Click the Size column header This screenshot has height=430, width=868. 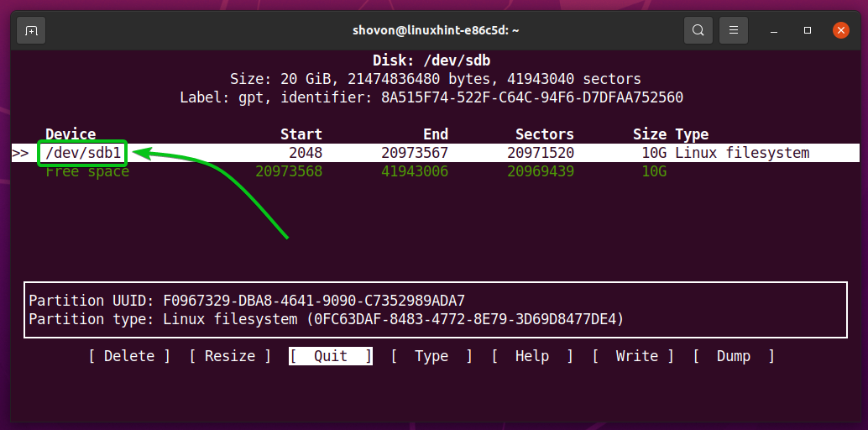click(x=650, y=134)
